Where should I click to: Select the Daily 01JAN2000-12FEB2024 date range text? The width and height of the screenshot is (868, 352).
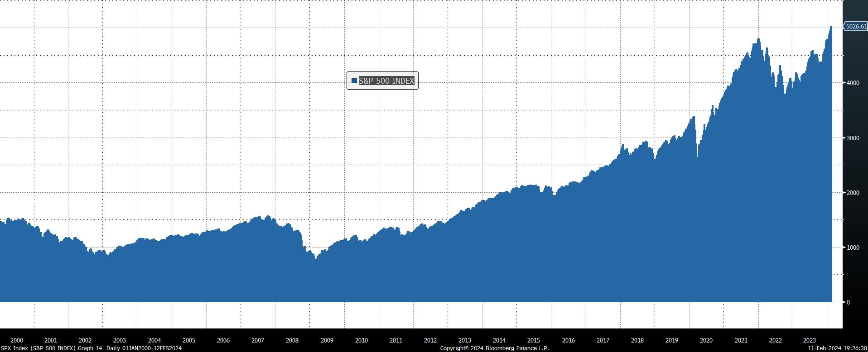pos(144,348)
